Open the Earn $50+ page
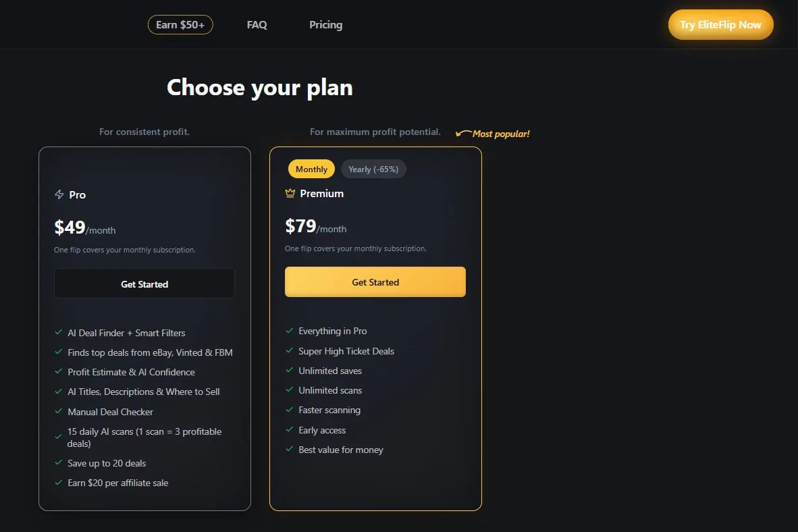 tap(180, 24)
